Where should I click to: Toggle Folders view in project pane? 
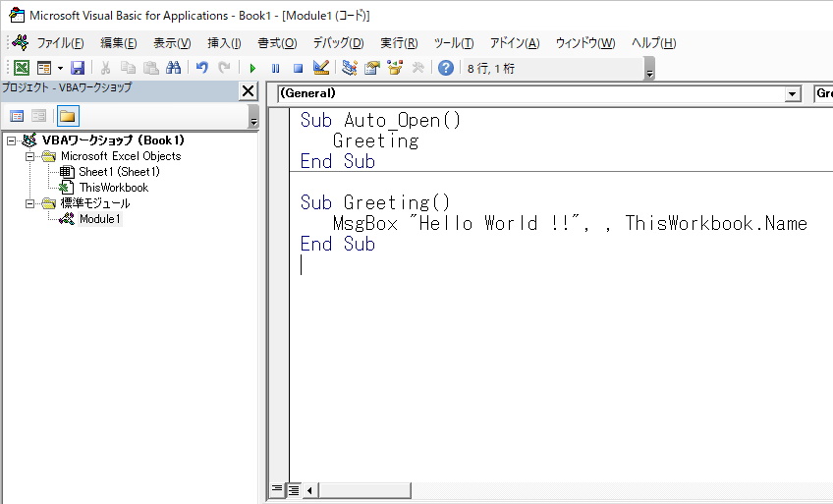point(68,116)
